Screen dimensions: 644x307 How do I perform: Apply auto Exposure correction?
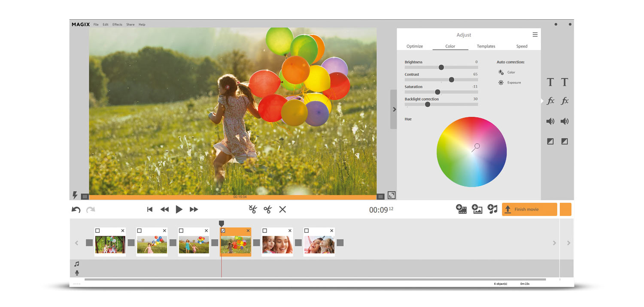(510, 83)
